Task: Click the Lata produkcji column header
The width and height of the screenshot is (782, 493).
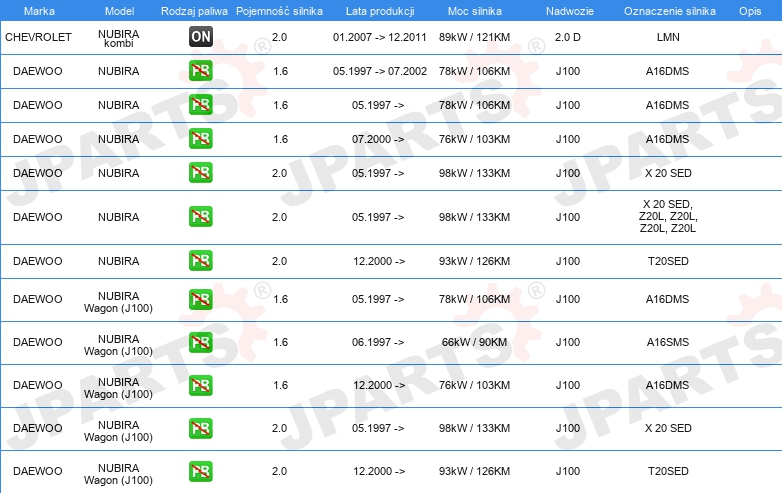Action: pyautogui.click(x=380, y=11)
